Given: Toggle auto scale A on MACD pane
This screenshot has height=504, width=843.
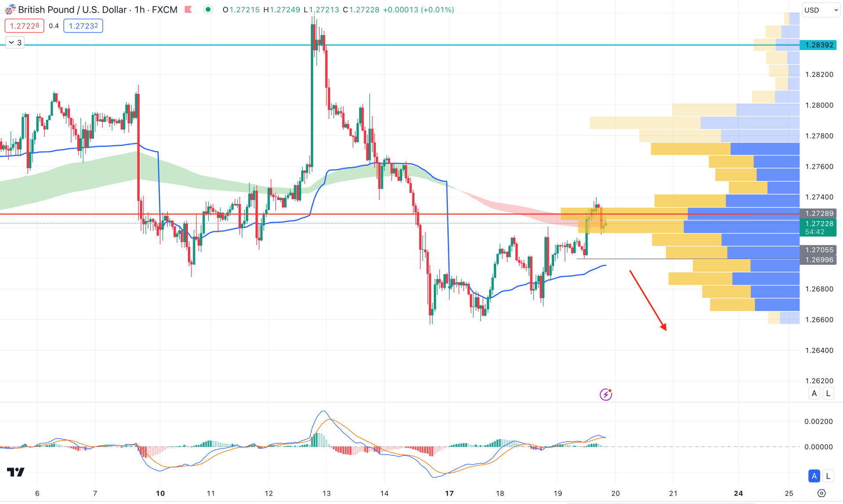Looking at the screenshot, I should click(814, 475).
